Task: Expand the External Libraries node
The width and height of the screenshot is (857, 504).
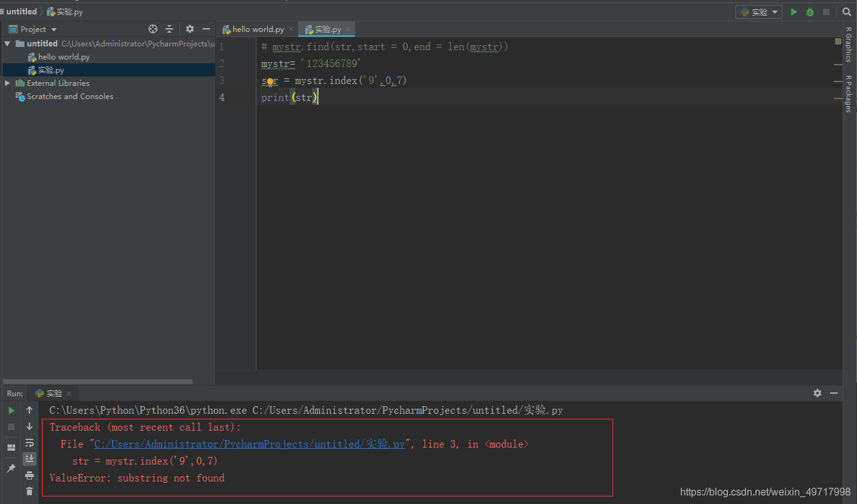Action: 8,83
